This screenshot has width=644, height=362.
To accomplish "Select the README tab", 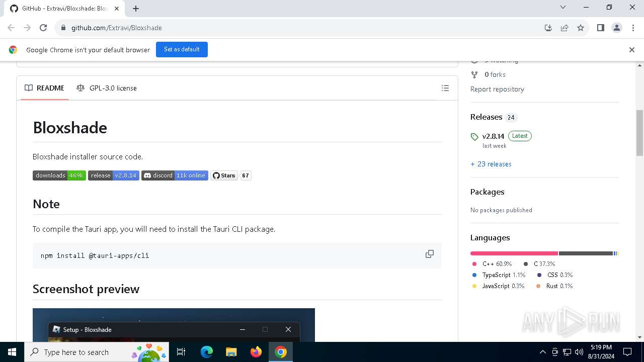I will 45,88.
